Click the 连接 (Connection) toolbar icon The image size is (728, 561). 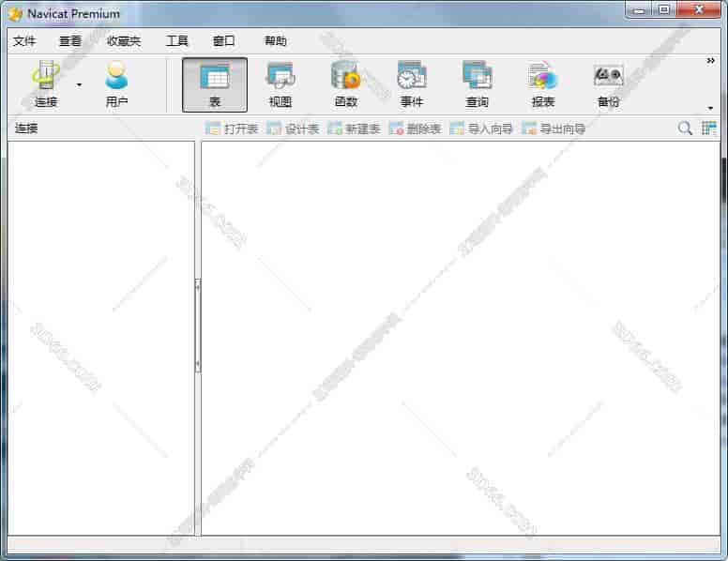(x=45, y=77)
